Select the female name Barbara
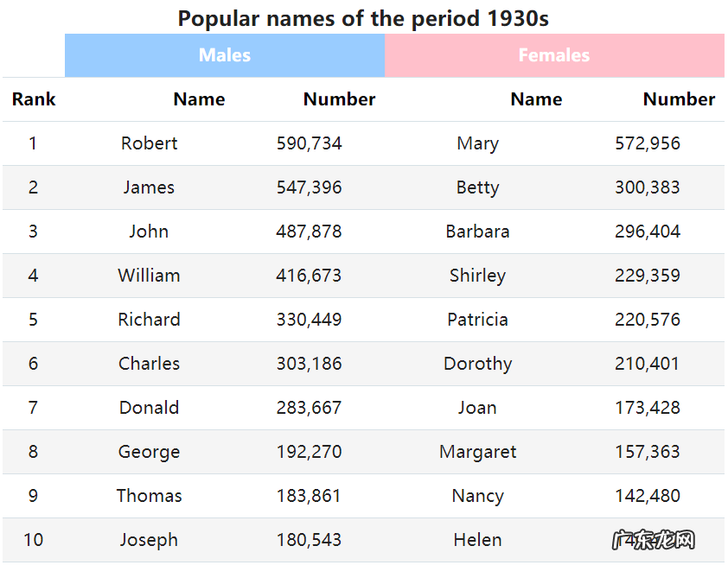 coord(477,232)
